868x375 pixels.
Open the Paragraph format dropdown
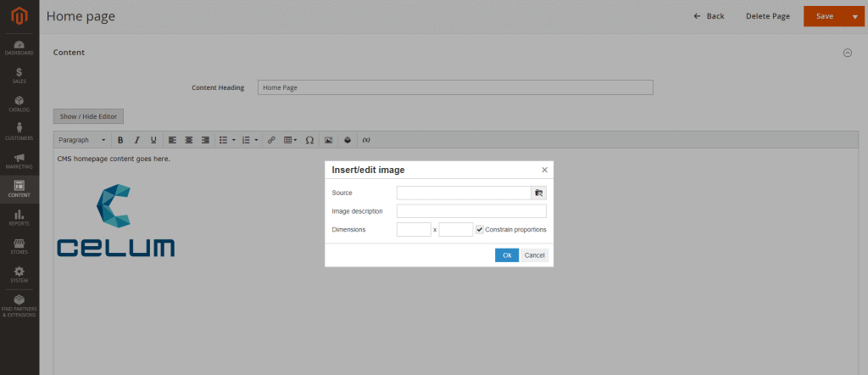(82, 140)
